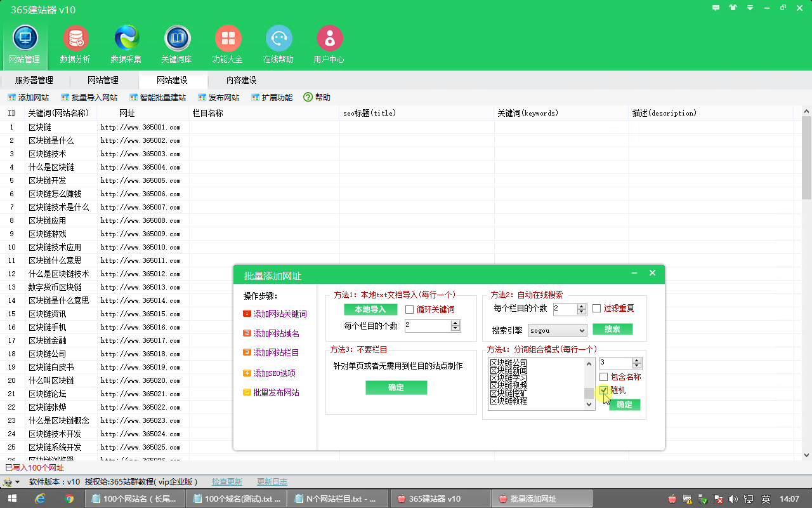812x508 pixels.
Task: Open the 功能大全 module
Action: tap(228, 44)
